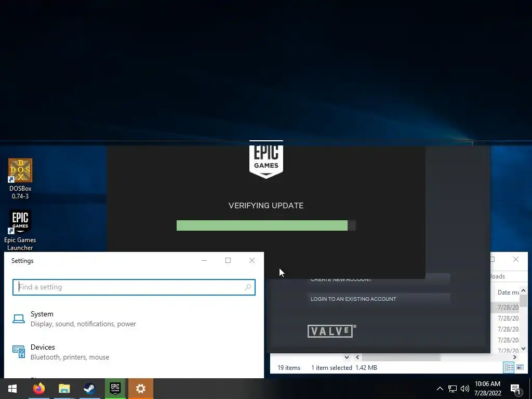Launch Firefox from the taskbar
Screen dimensions: 532x399
[x=38, y=389]
